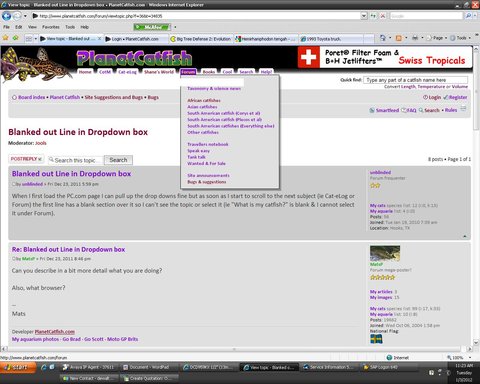
Task: Open the Favorites star icon
Action: [x=5, y=38]
